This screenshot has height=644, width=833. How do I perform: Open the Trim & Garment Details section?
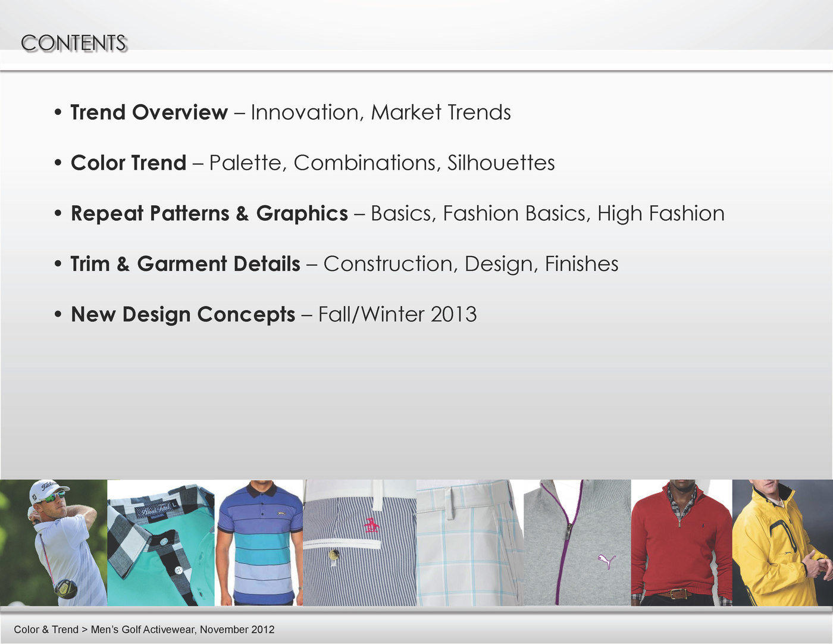pos(185,264)
